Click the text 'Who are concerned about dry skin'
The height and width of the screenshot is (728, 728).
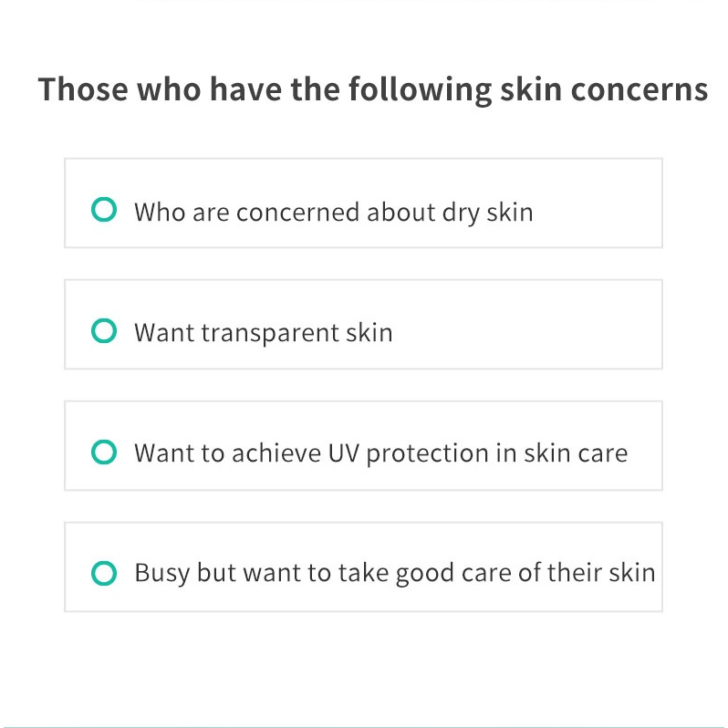pyautogui.click(x=333, y=213)
